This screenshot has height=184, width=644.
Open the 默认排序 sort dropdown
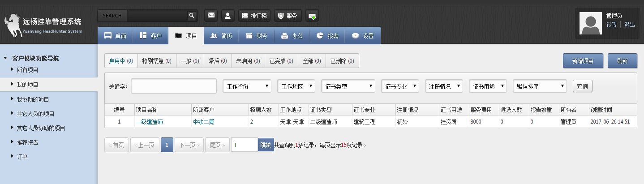540,86
